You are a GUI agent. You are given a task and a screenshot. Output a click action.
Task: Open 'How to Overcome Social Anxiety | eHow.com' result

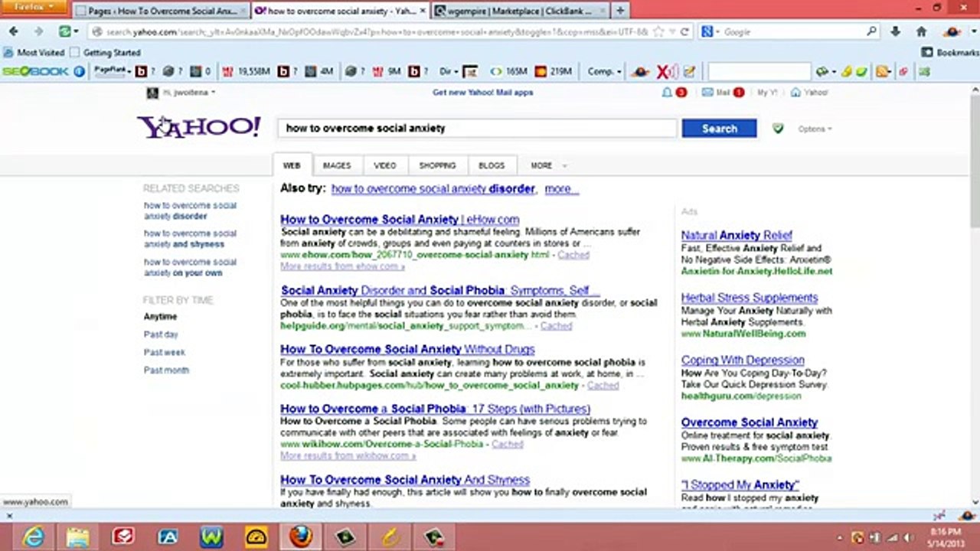click(400, 220)
